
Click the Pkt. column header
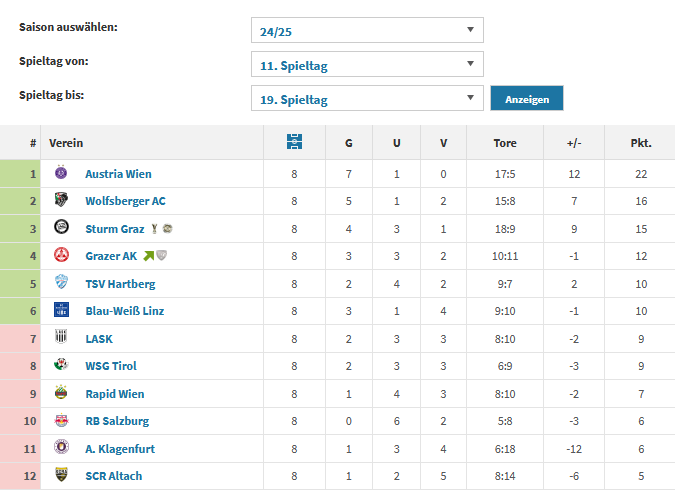click(641, 143)
